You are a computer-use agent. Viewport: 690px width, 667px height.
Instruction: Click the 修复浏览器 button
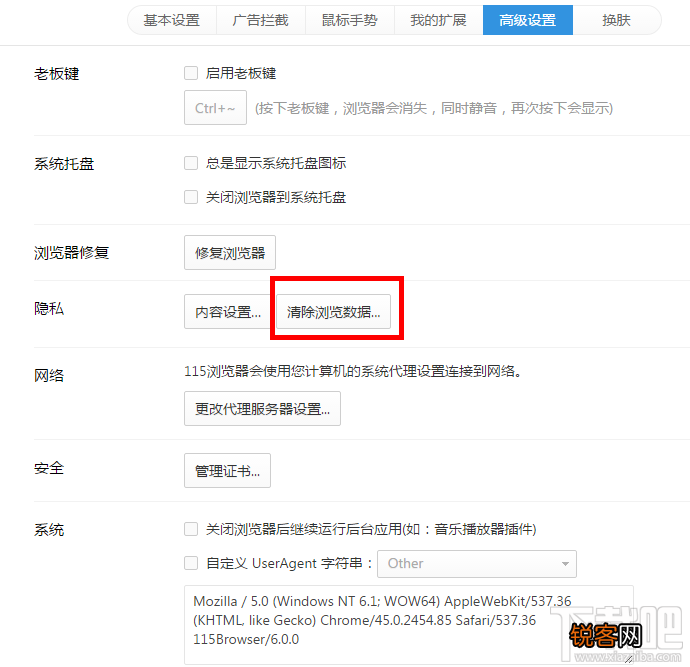tap(230, 253)
